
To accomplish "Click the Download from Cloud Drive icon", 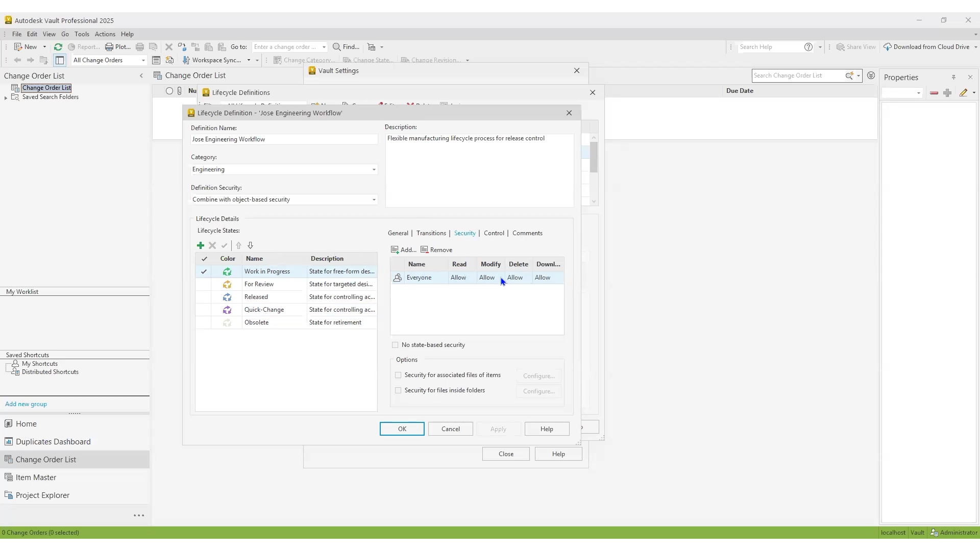I will 888,47.
